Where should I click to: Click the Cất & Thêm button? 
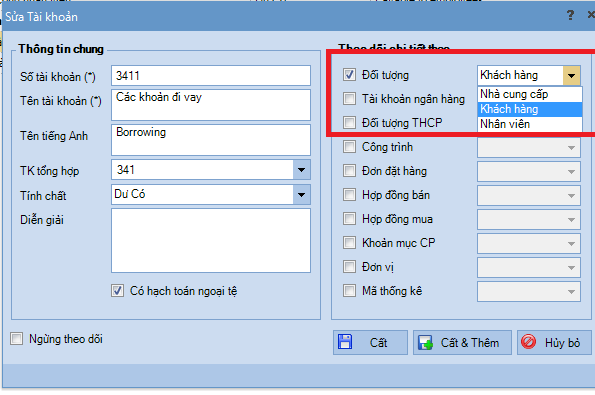[x=462, y=342]
